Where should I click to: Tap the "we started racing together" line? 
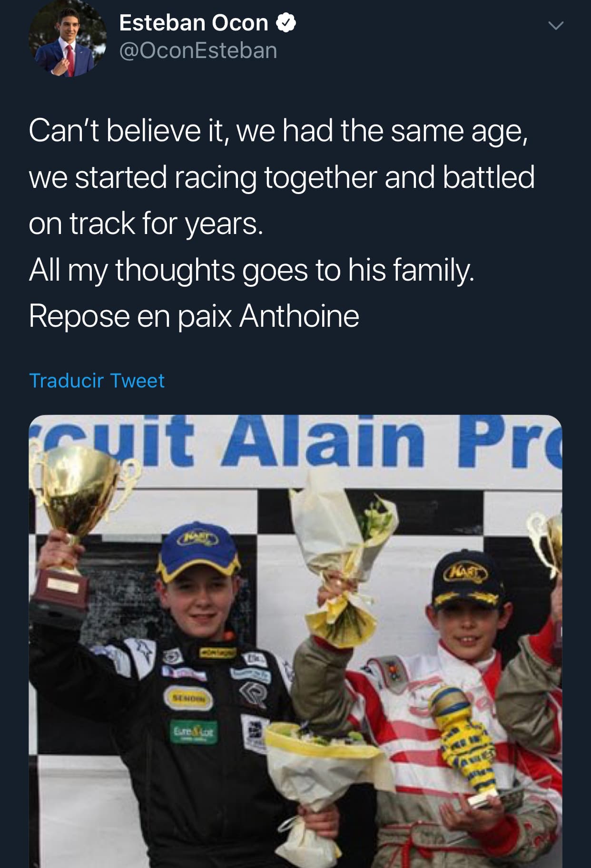pyautogui.click(x=282, y=177)
